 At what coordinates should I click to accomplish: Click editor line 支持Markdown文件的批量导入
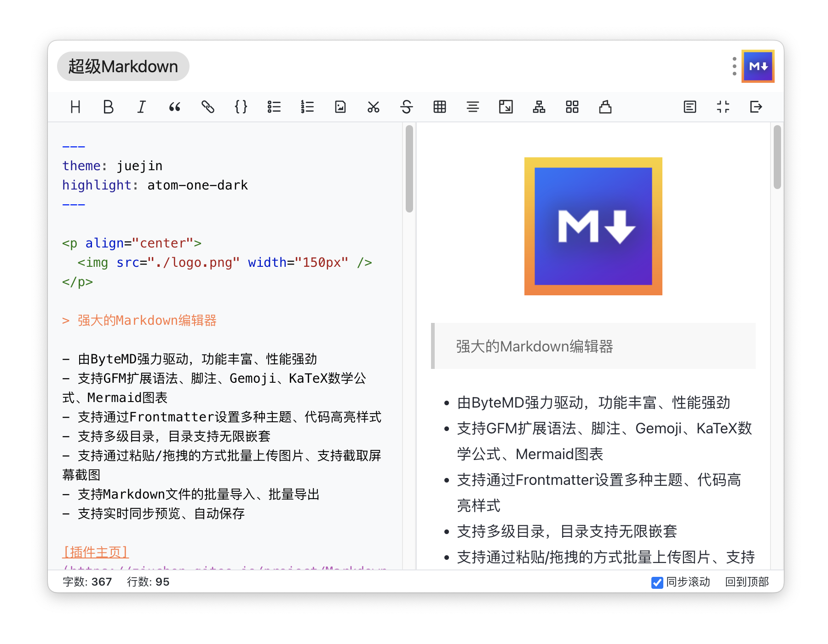[191, 494]
